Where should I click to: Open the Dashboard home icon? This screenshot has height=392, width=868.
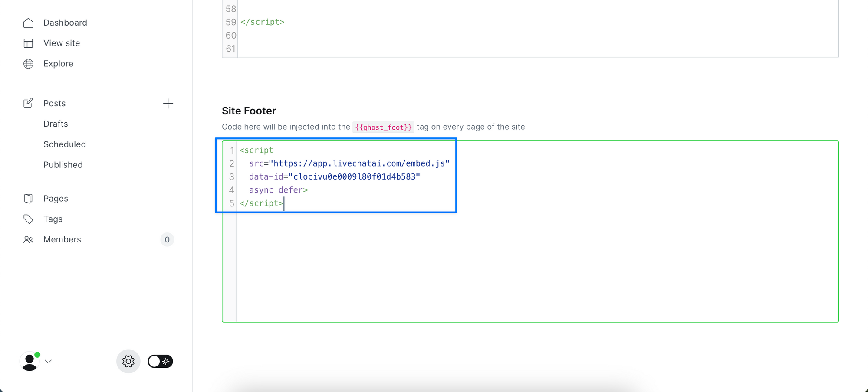pos(28,23)
